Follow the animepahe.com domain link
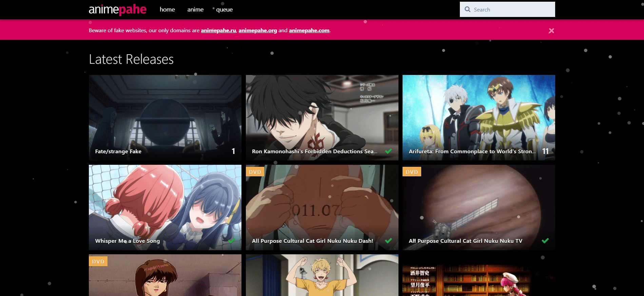The image size is (644, 296). click(x=309, y=31)
